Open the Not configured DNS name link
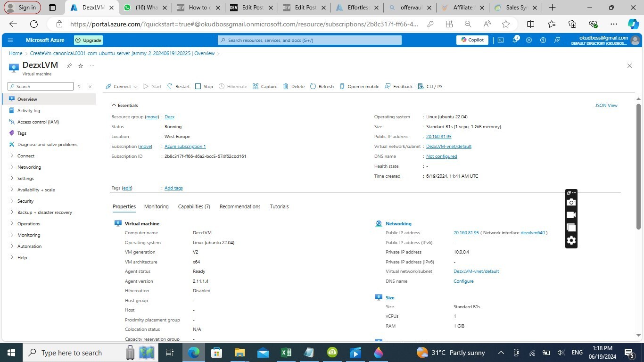This screenshot has width=644, height=362. [x=441, y=156]
